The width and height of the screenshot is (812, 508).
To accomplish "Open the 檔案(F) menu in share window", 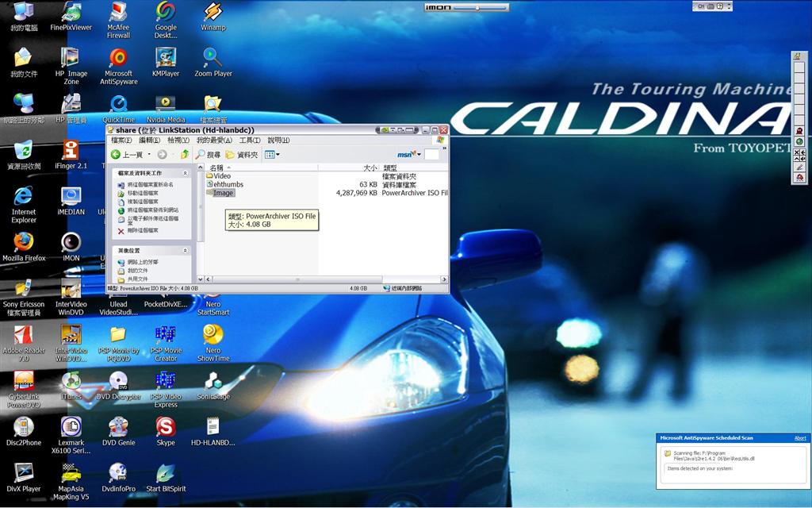I will [121, 140].
